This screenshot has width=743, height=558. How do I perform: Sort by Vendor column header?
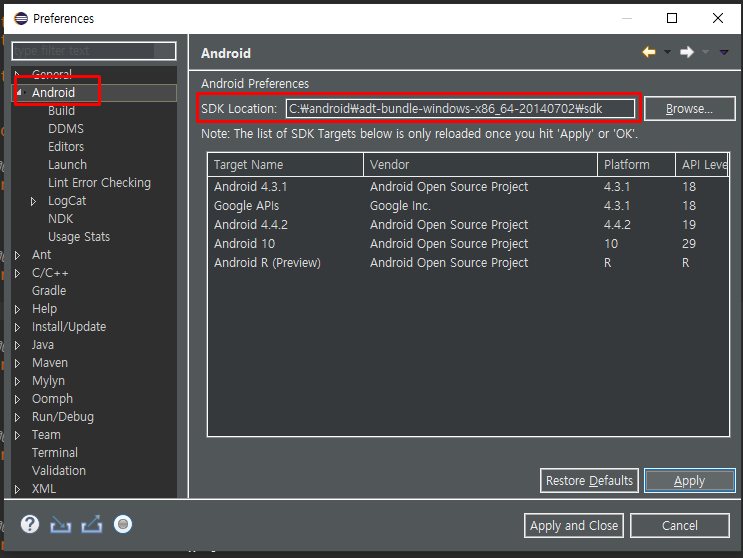click(480, 164)
